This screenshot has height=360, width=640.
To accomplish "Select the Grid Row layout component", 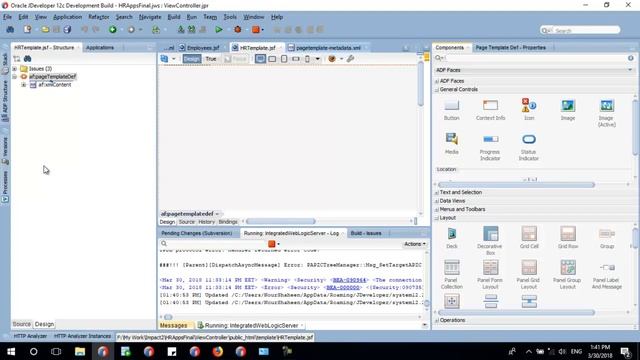I will (x=568, y=234).
